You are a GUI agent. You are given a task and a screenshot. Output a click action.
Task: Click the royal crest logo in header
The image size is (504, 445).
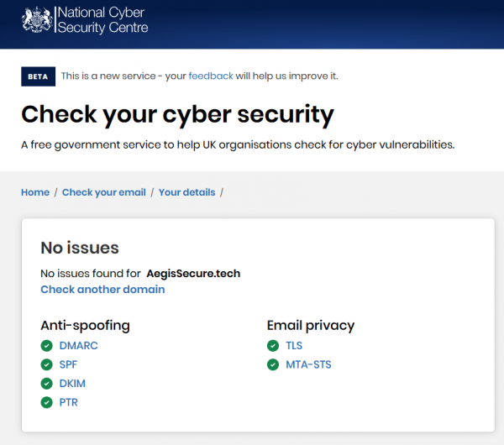(x=36, y=20)
